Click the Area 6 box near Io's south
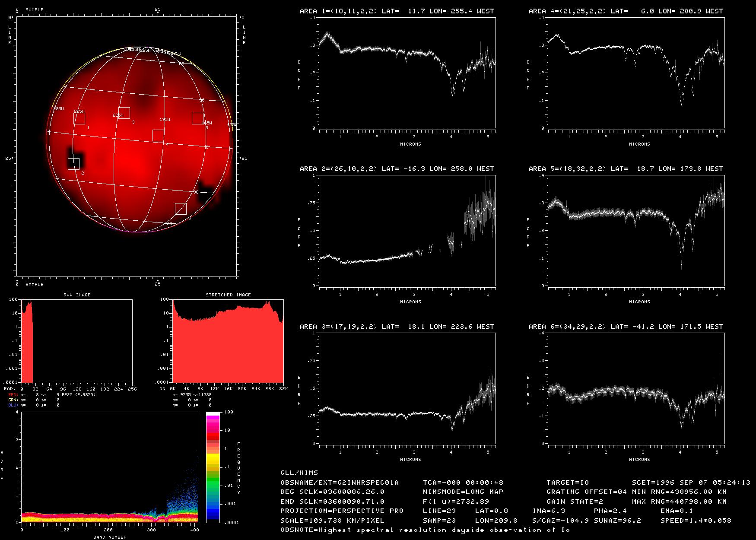The height and width of the screenshot is (540, 756). (181, 209)
